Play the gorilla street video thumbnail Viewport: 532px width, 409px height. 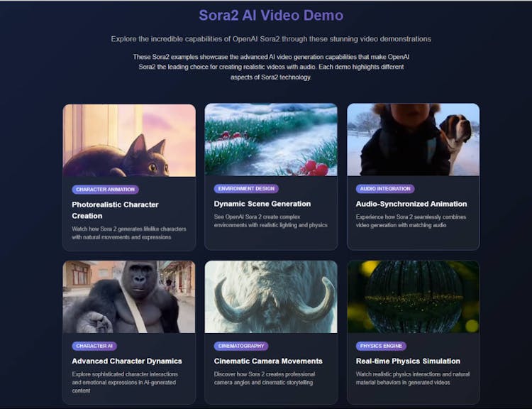(129, 297)
